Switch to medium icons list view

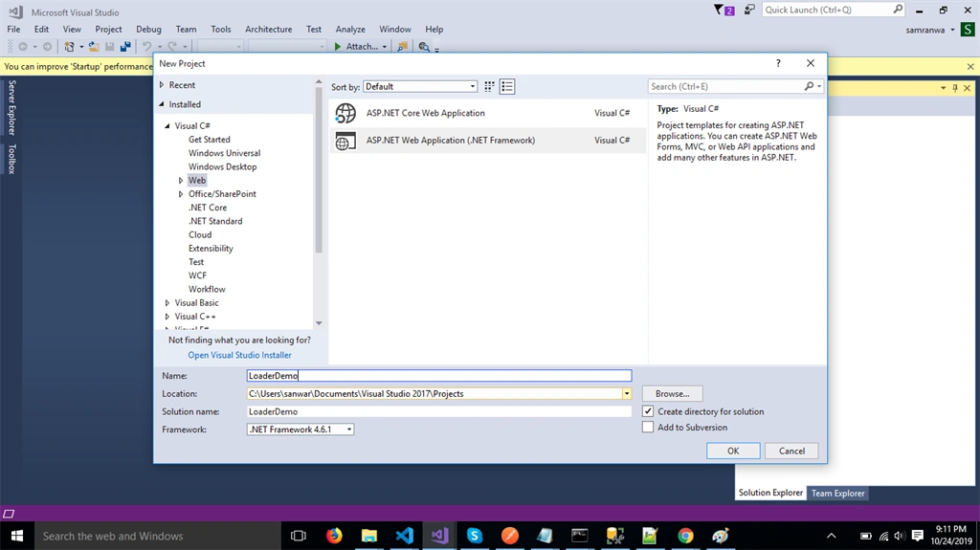(507, 87)
